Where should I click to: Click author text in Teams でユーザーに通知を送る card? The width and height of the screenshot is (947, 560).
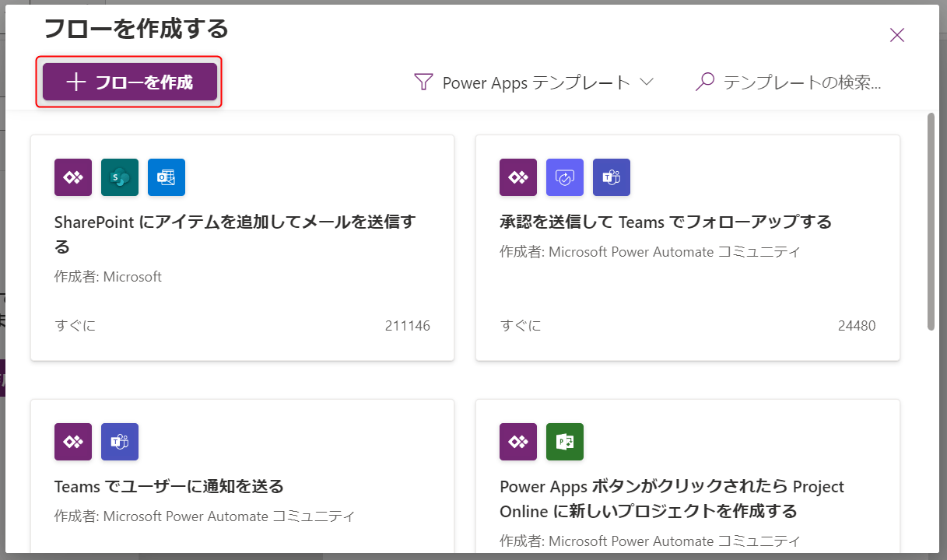(x=205, y=516)
